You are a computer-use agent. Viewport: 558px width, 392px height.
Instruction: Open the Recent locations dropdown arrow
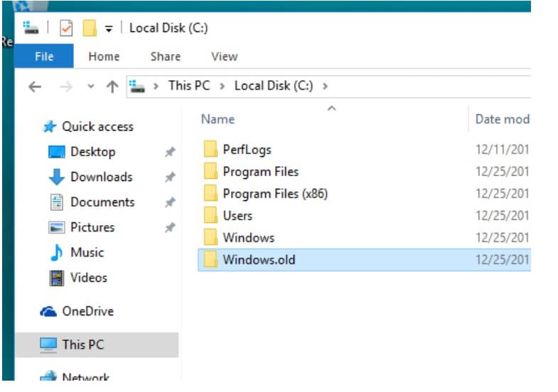(x=91, y=86)
